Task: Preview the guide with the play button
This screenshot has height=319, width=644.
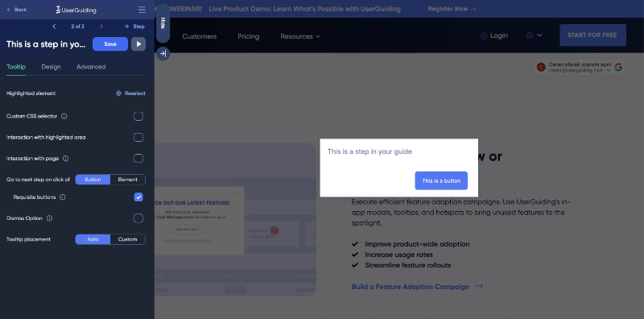Action: coord(138,44)
